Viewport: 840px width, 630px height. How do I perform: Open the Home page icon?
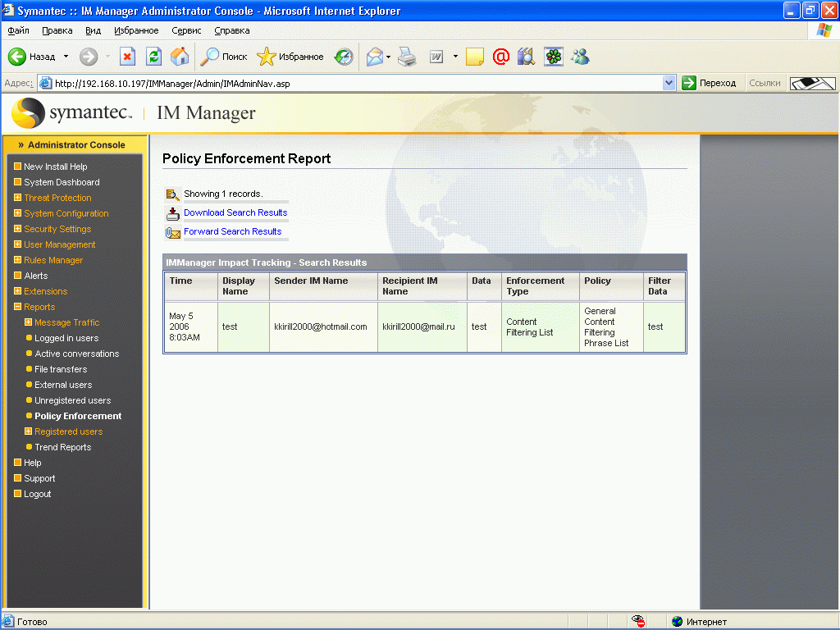(180, 57)
